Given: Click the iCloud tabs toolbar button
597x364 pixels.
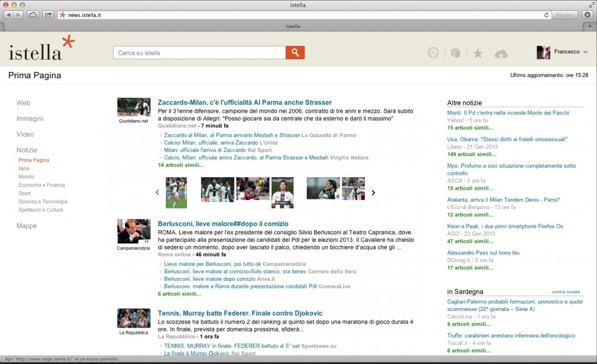Looking at the screenshot, I should [x=33, y=15].
